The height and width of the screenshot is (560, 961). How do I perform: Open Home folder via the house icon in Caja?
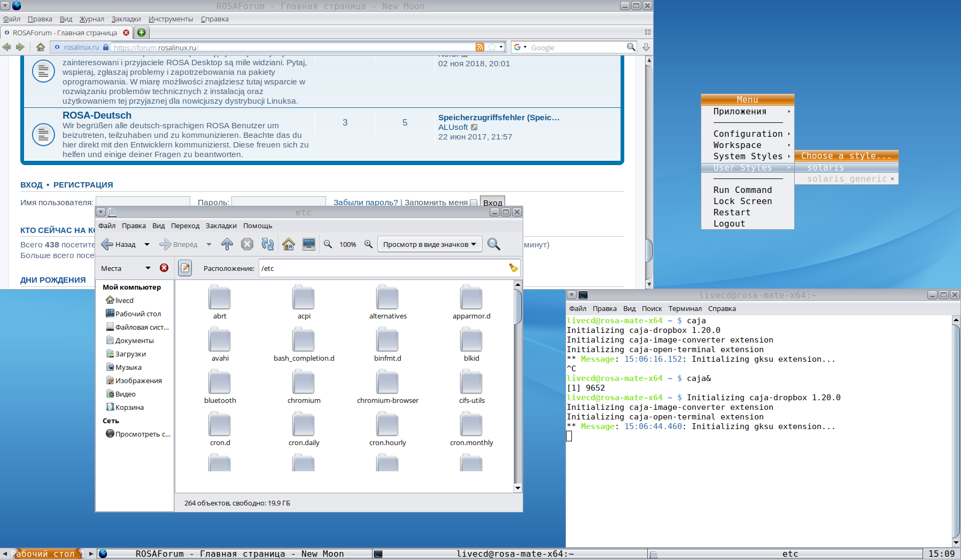coord(289,244)
